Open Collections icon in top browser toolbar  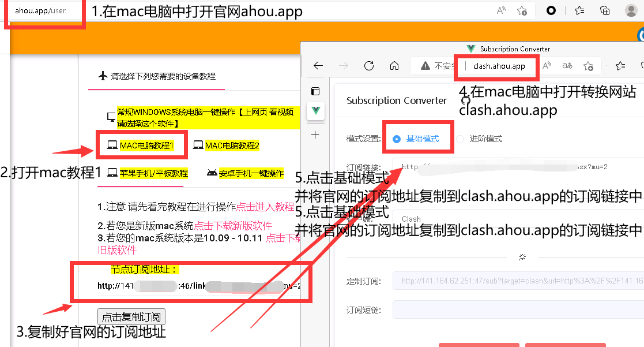605,10
